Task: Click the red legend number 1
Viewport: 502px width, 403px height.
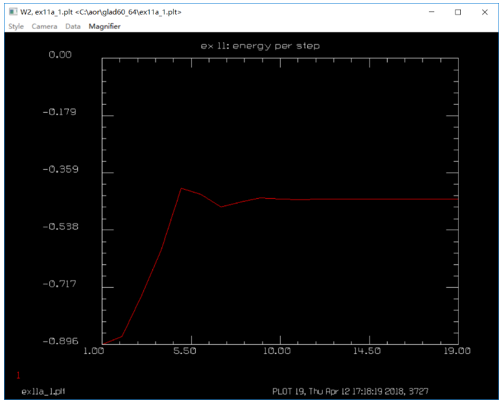Action: pyautogui.click(x=18, y=375)
